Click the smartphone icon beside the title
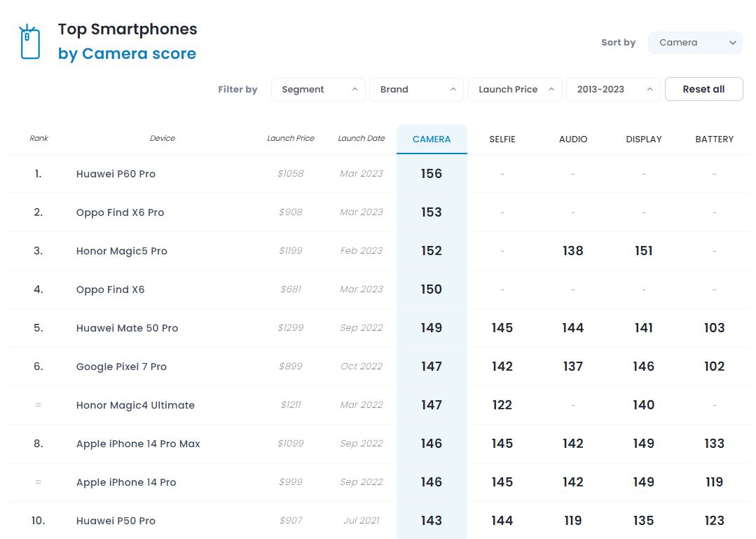This screenshot has width=756, height=539. pos(29,42)
